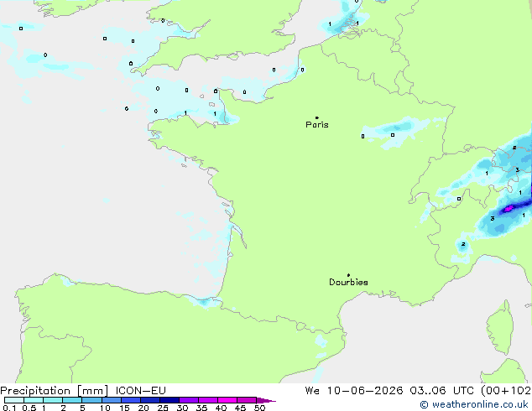Click the Dourbies town label
Viewport: 532px width, 411px height.
348,282
